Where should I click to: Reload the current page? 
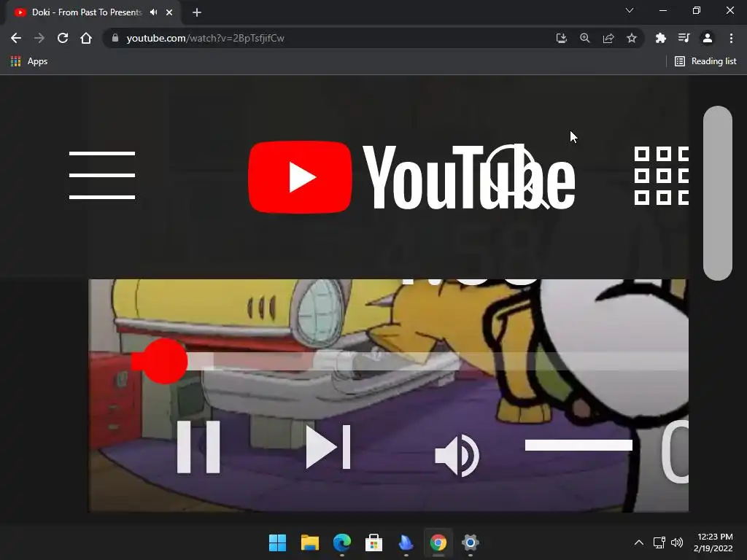click(x=63, y=38)
